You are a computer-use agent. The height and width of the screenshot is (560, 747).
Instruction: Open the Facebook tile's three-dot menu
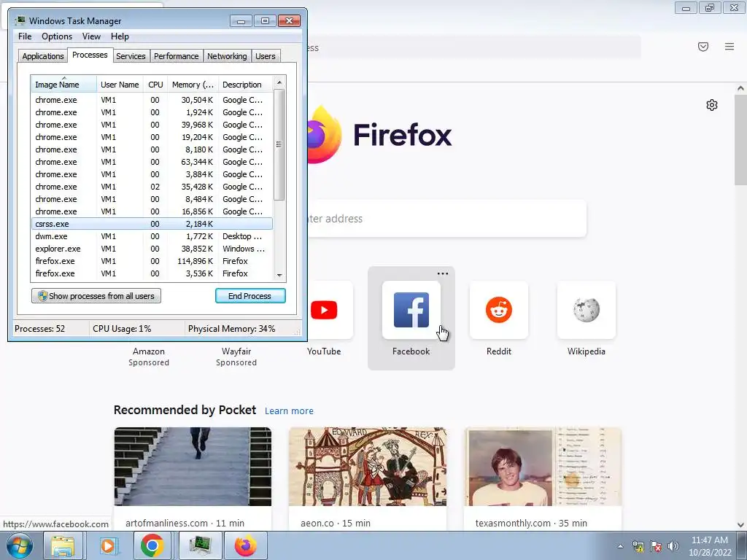(443, 273)
